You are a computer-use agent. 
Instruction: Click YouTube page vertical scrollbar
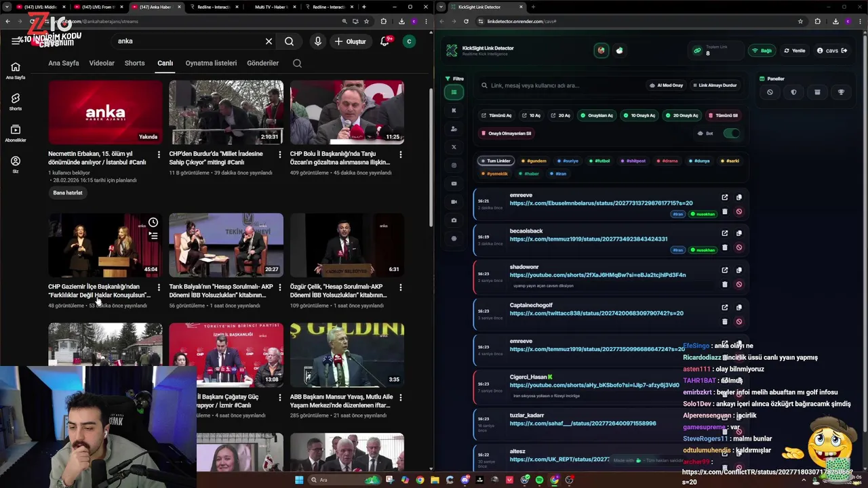[x=431, y=156]
